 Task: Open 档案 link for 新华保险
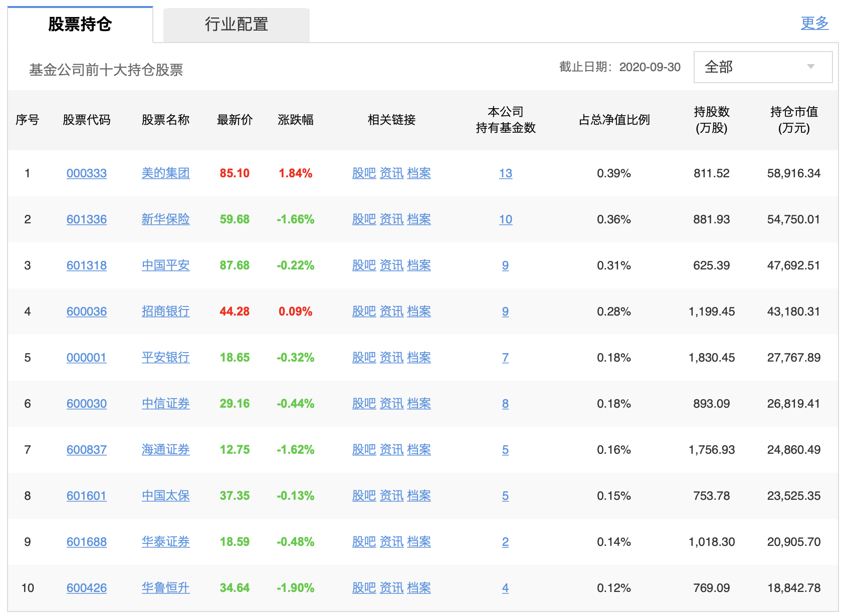click(x=419, y=219)
